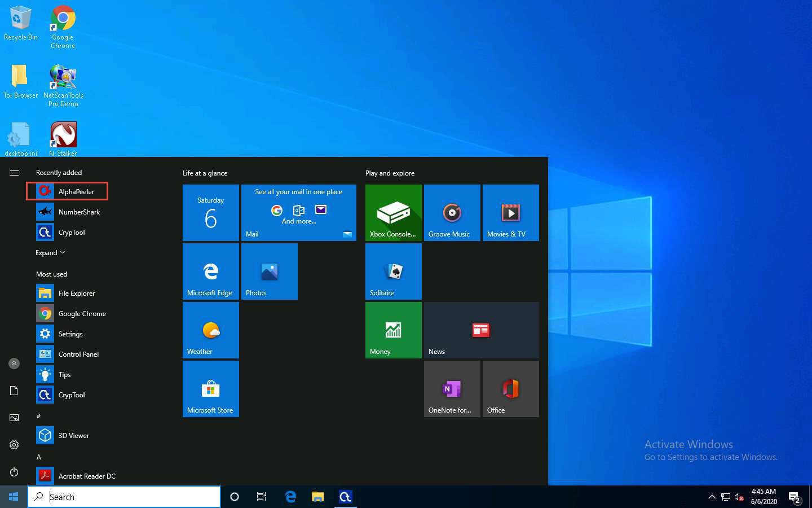Open the Movies & TV tile
812x508 pixels.
point(511,213)
